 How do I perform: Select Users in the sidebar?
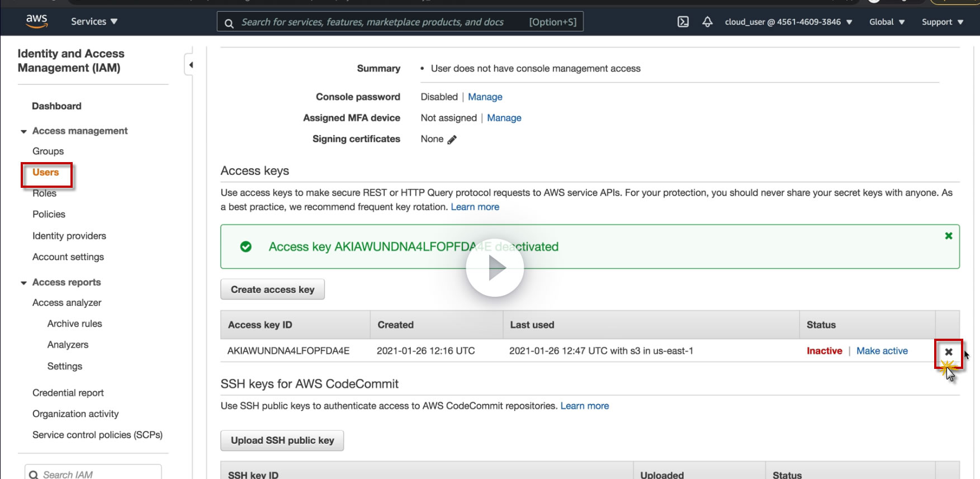click(x=46, y=172)
